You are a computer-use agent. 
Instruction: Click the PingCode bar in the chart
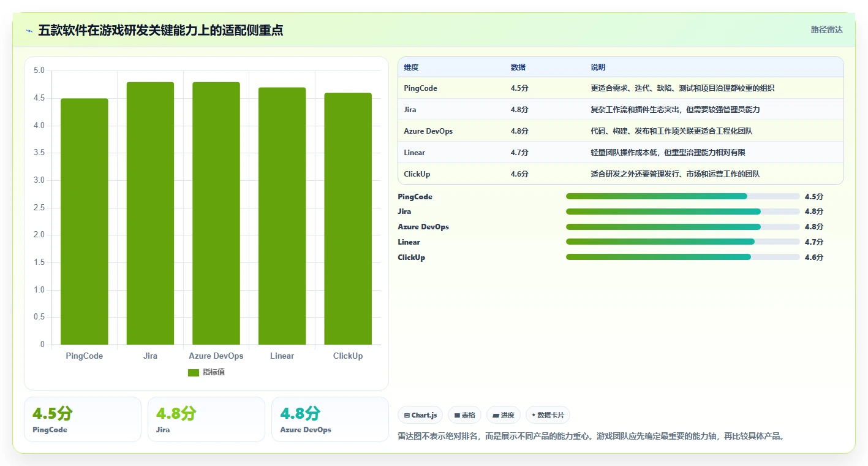pos(85,221)
